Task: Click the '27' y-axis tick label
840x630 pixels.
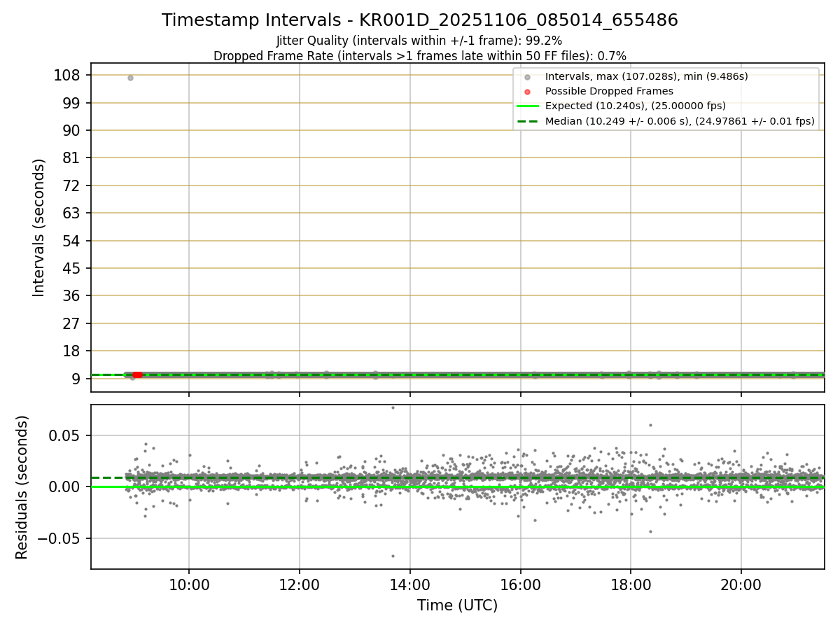Action: 72,323
